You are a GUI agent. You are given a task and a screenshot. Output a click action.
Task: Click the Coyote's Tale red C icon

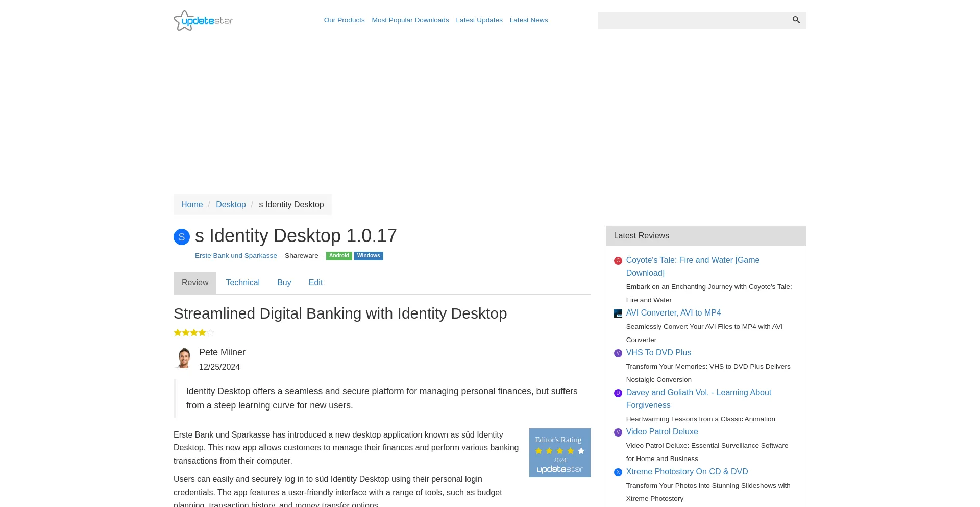point(618,261)
